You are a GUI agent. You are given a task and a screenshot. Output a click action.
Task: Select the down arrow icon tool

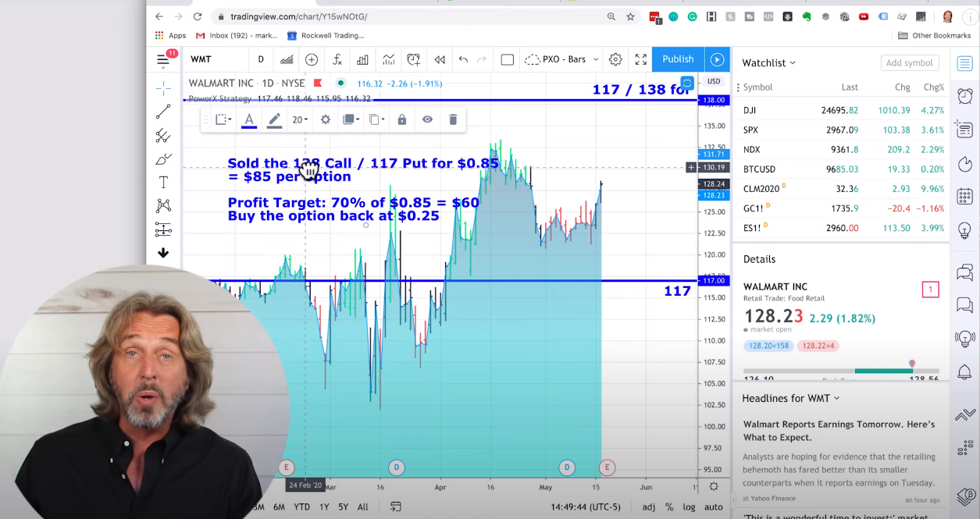pyautogui.click(x=162, y=253)
